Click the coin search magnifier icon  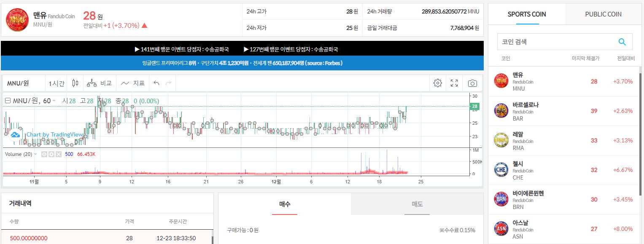(622, 42)
